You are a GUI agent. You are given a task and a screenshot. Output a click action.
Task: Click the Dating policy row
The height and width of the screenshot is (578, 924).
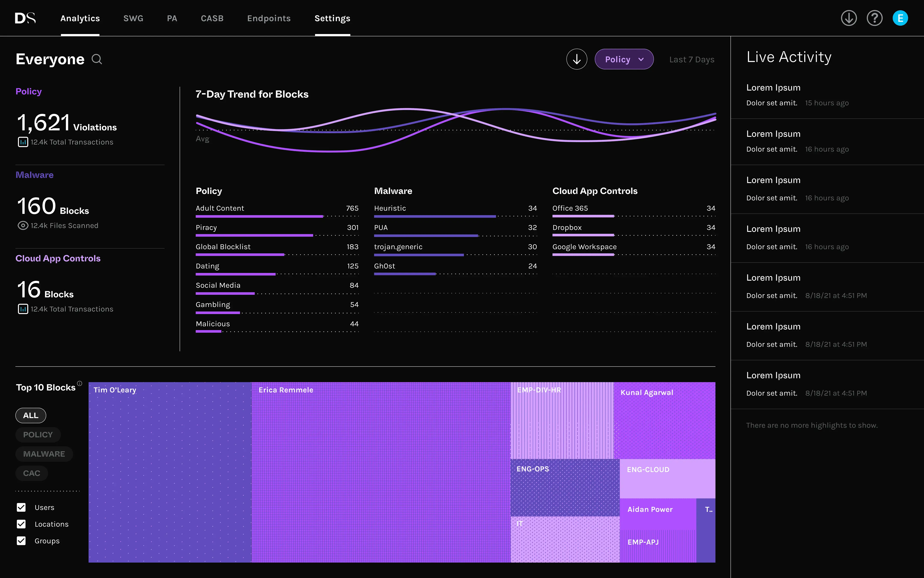click(x=277, y=269)
